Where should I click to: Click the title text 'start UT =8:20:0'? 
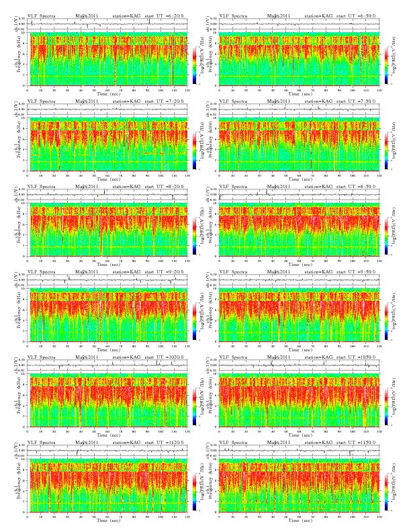[x=164, y=186]
